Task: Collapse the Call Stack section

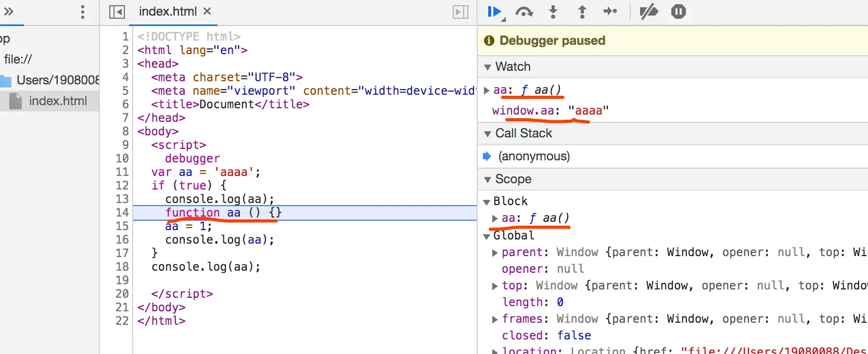Action: click(488, 134)
